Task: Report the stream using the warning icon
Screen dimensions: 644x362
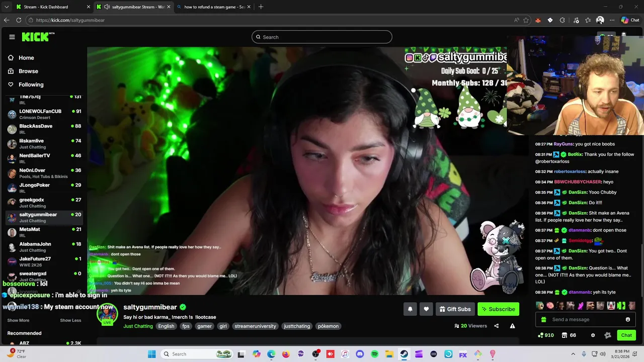Action: 512,326
